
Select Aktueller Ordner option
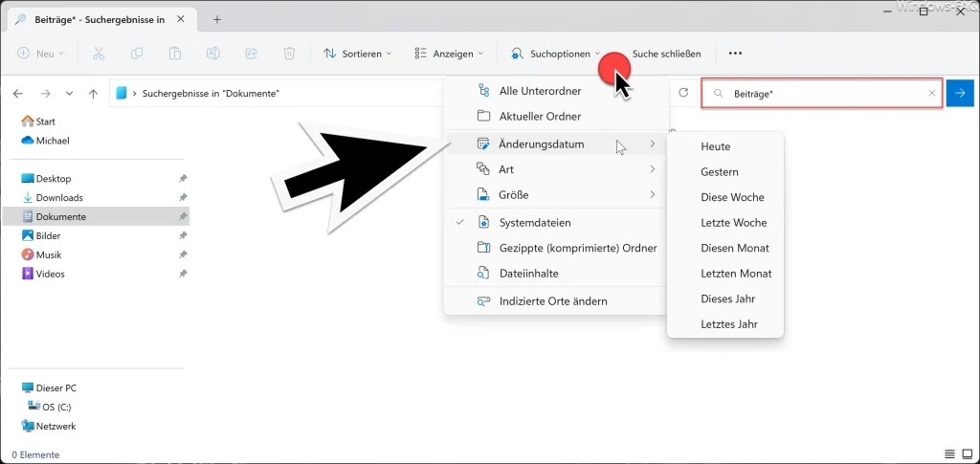pyautogui.click(x=556, y=117)
